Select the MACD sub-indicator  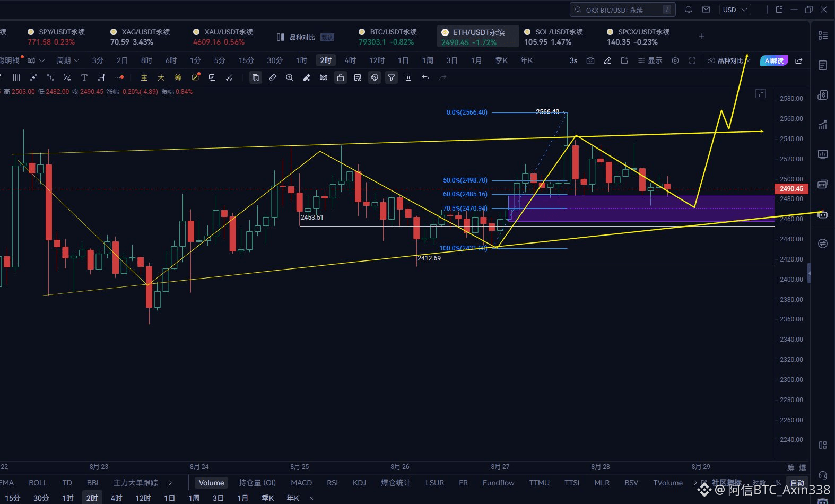[301, 483]
